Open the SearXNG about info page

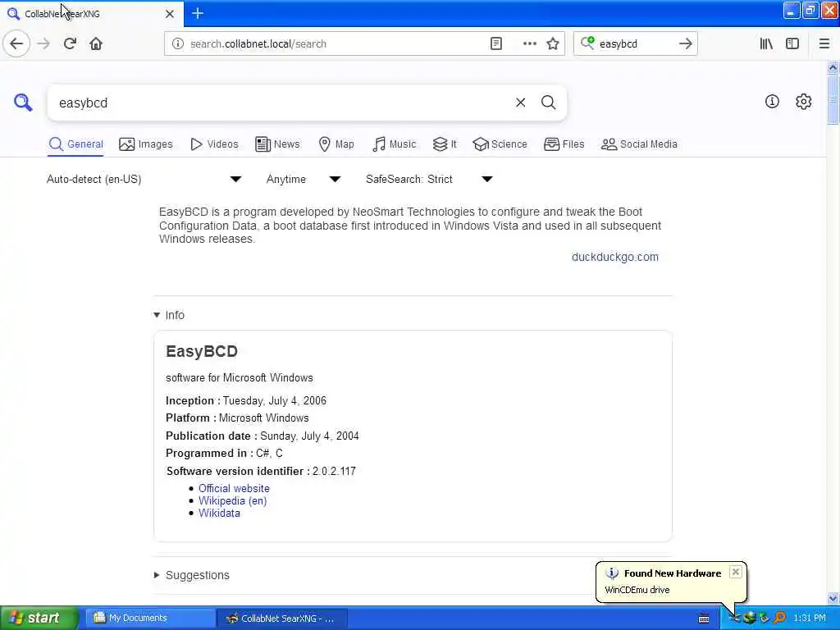[x=772, y=101]
